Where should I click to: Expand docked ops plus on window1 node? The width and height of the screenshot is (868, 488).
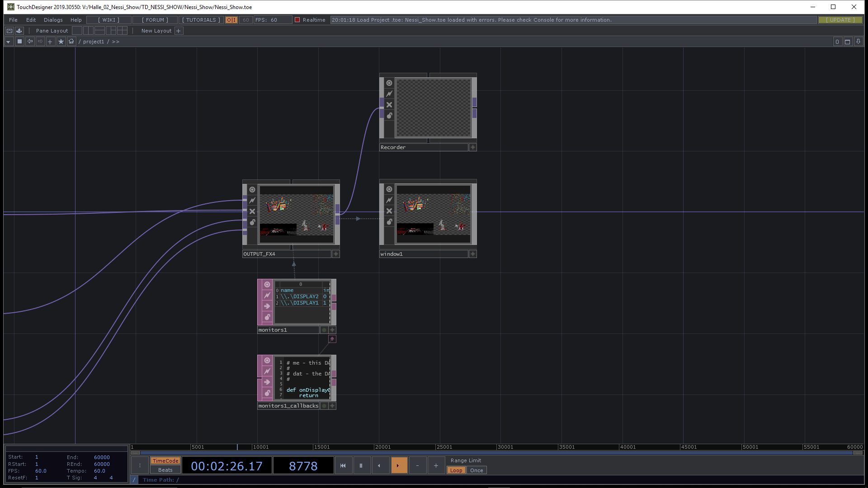pos(473,254)
